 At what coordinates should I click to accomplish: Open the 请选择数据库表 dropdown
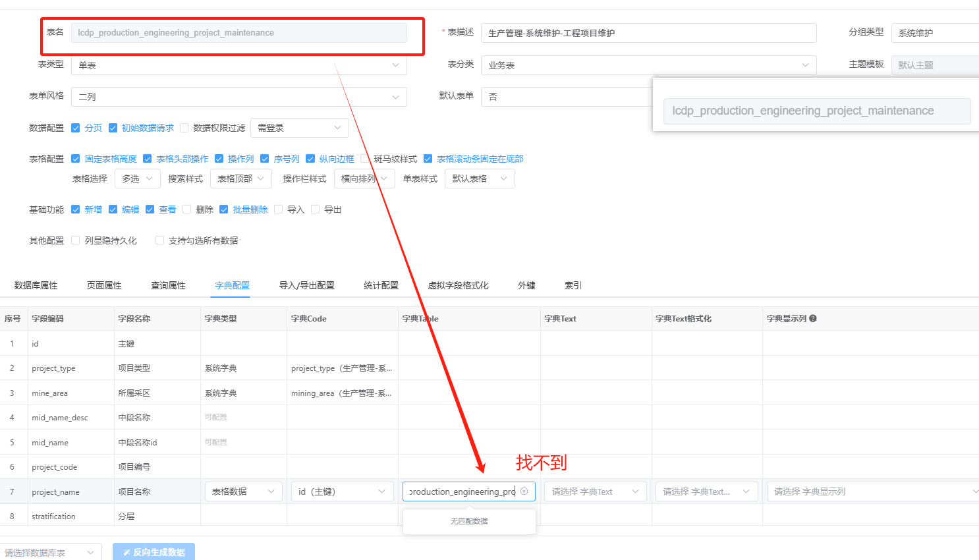[x=51, y=552]
